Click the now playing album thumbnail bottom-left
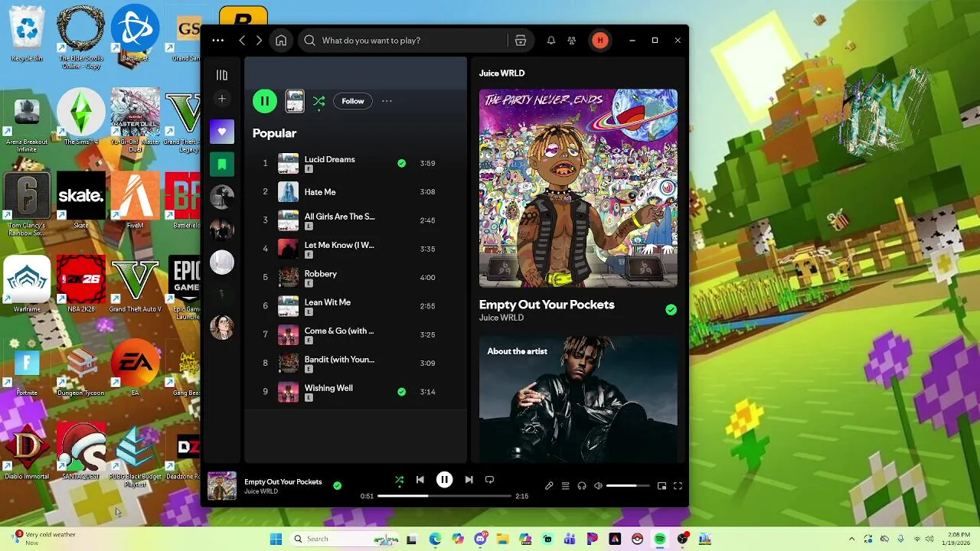This screenshot has height=551, width=980. coord(222,486)
